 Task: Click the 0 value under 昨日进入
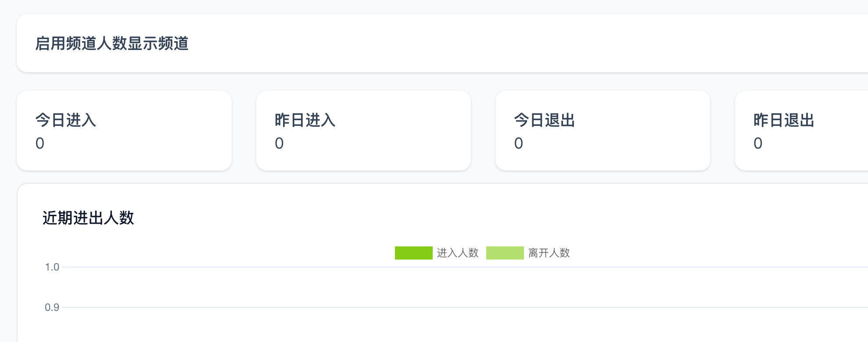coord(279,143)
